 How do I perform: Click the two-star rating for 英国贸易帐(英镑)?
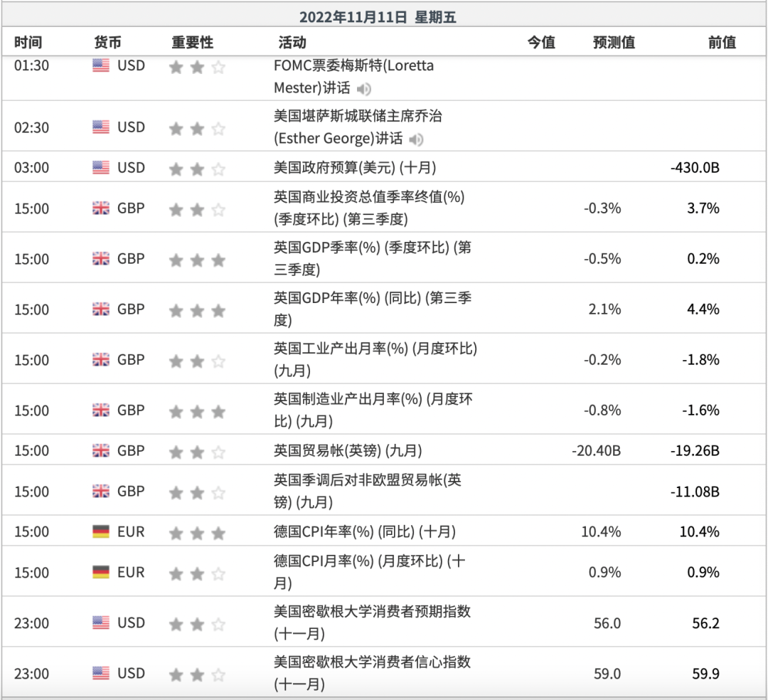197,452
